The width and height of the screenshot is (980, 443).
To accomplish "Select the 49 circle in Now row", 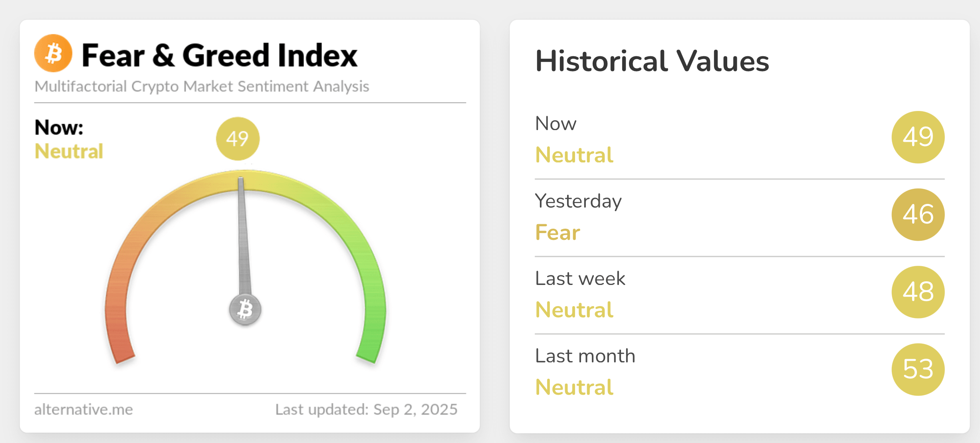I will point(918,137).
